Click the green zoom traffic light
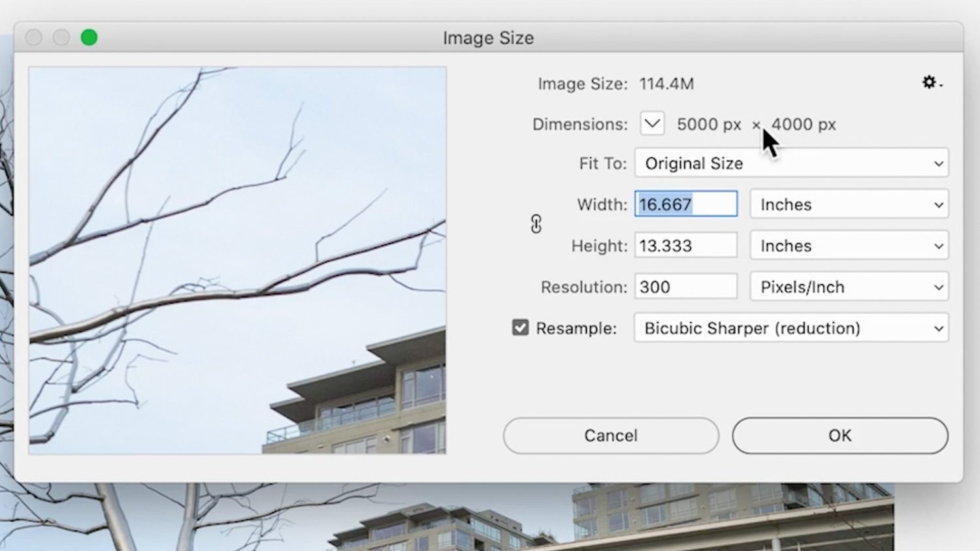The image size is (980, 551). point(90,37)
